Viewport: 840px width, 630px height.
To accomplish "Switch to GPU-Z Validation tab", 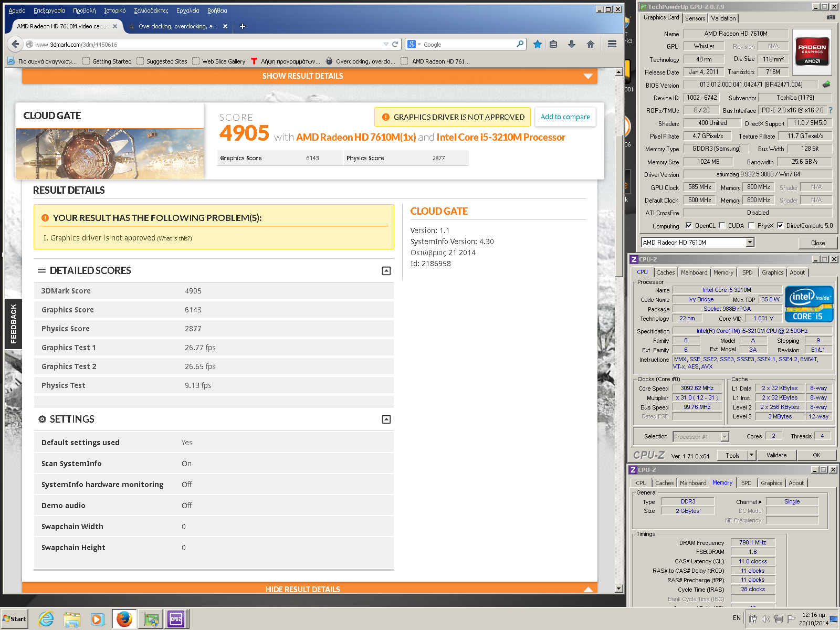I will 723,18.
